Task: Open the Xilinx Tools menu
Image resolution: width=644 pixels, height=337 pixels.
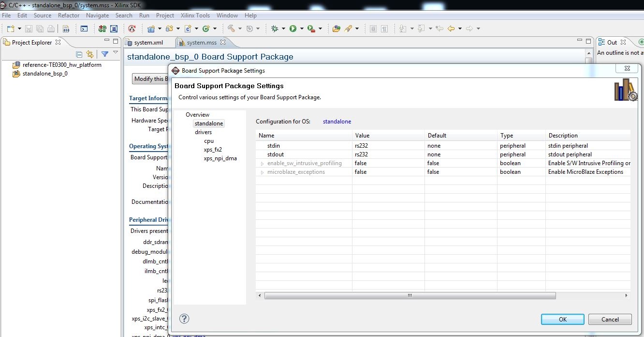Action: pos(195,15)
